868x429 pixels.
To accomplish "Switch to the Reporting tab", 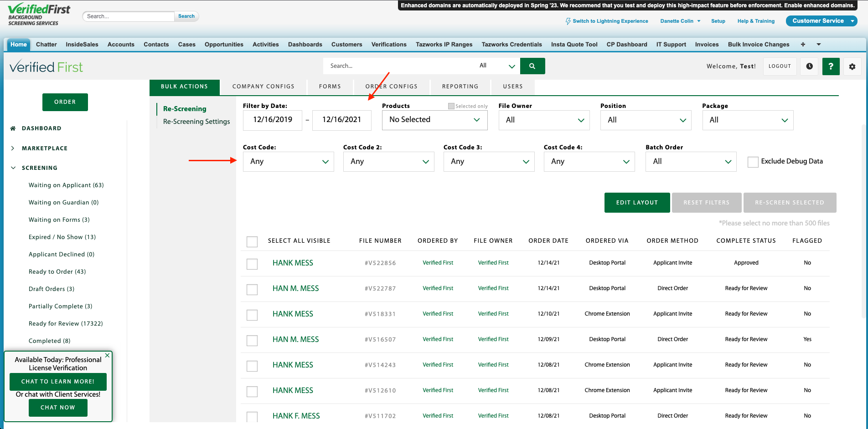I will tap(460, 87).
